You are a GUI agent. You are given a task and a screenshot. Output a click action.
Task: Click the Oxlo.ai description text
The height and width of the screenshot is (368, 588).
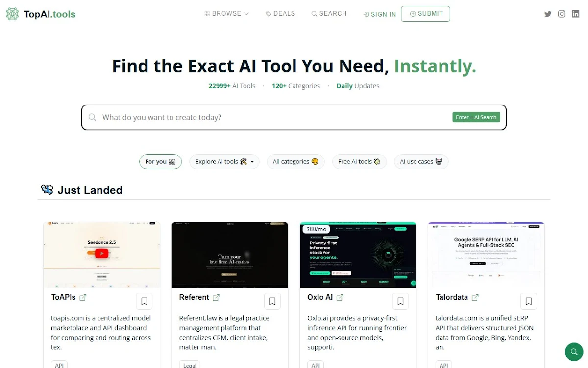pyautogui.click(x=357, y=333)
